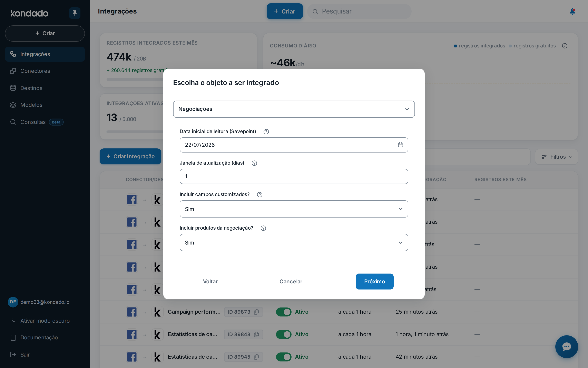588x368 pixels.
Task: Click the Campaign perform... integration name
Action: (194, 312)
